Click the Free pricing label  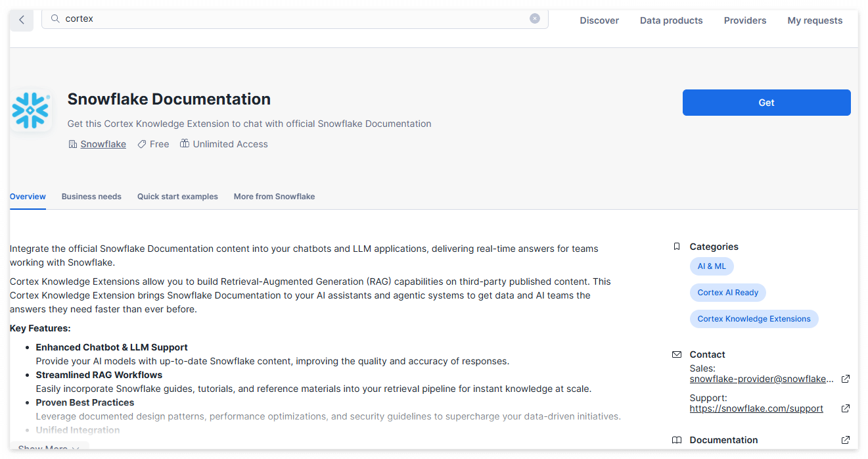coord(159,144)
